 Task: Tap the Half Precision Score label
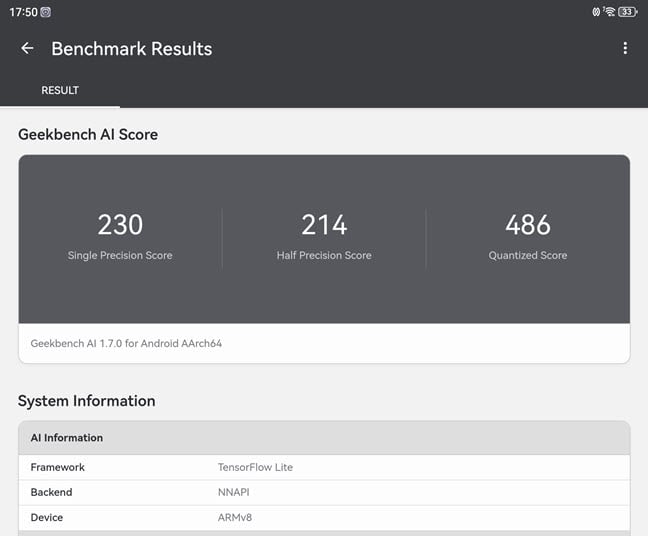(324, 255)
